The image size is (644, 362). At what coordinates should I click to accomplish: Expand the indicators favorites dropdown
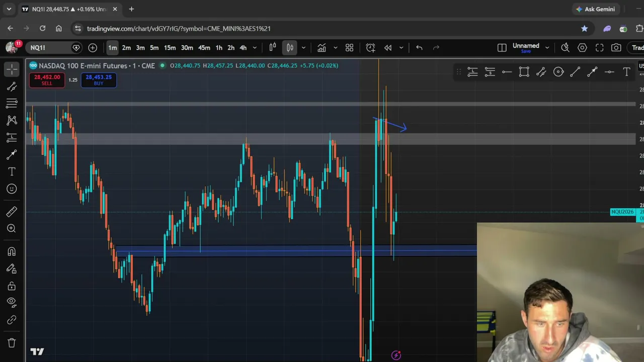coord(336,48)
